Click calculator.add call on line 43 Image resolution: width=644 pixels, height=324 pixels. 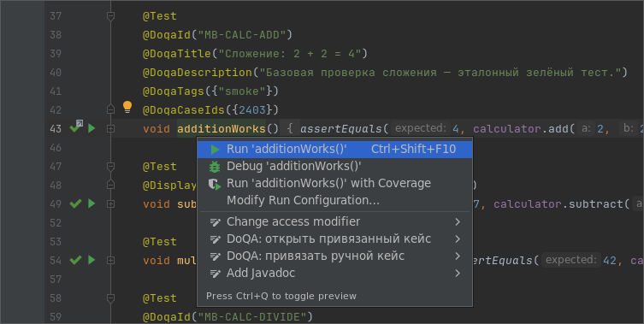[x=520, y=128]
